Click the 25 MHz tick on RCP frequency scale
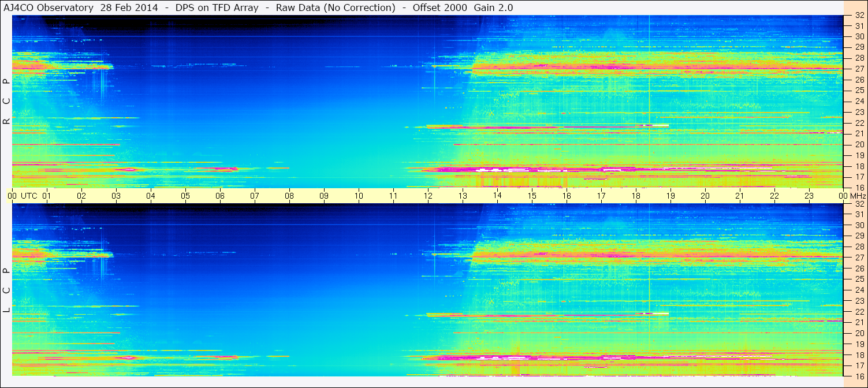868x388 pixels. coord(859,90)
